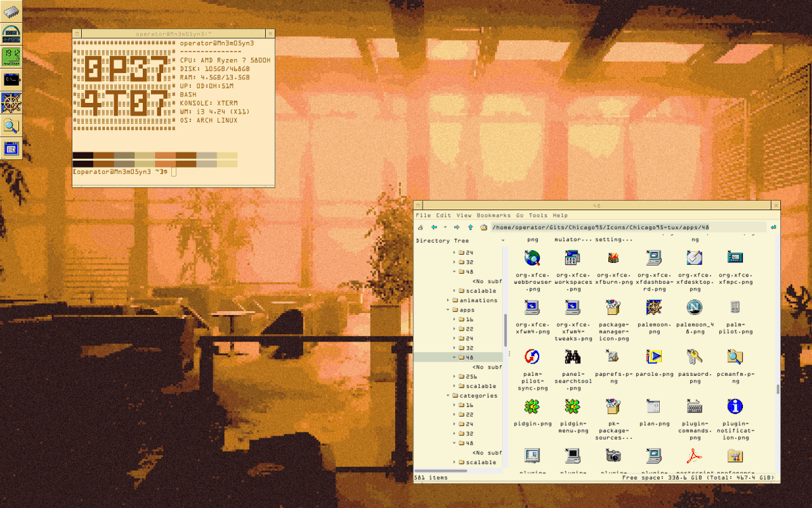Image resolution: width=812 pixels, height=508 pixels.
Task: Select plugin-notification.png info icon
Action: click(735, 406)
